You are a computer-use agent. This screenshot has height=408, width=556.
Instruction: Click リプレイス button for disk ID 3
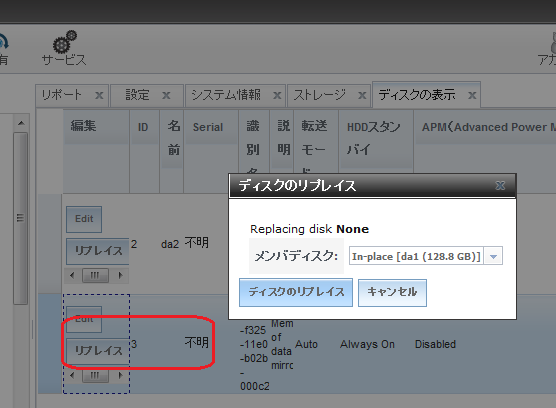[98, 351]
